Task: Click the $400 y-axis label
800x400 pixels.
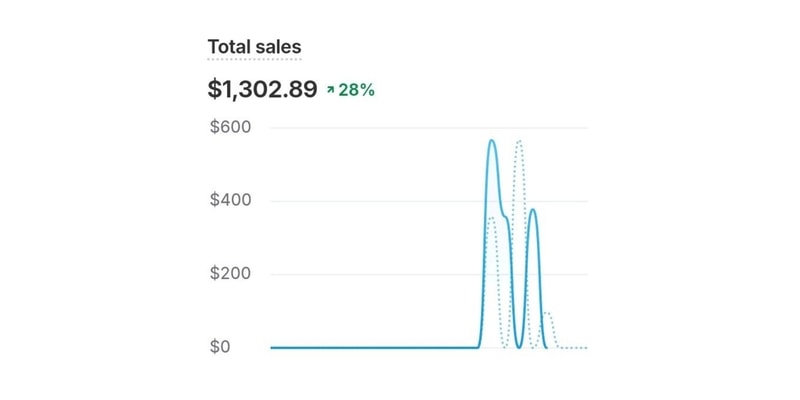Action: tap(230, 200)
